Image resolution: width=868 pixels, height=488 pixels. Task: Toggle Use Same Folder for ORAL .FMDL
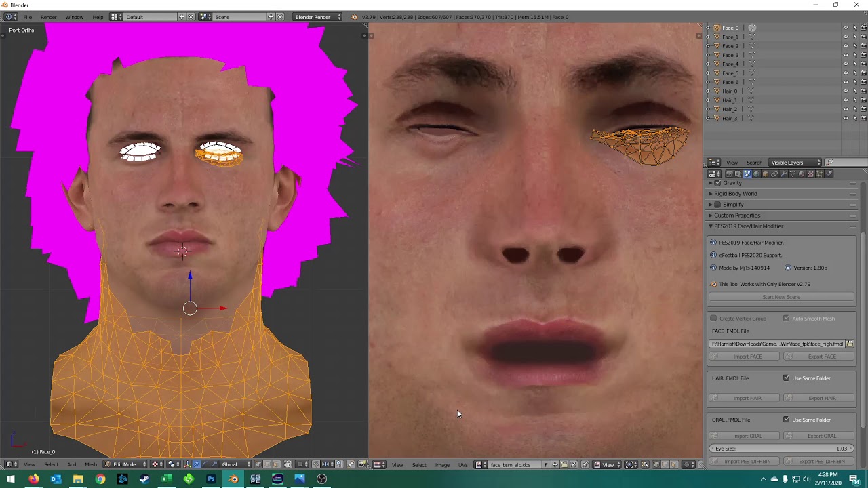pyautogui.click(x=786, y=420)
